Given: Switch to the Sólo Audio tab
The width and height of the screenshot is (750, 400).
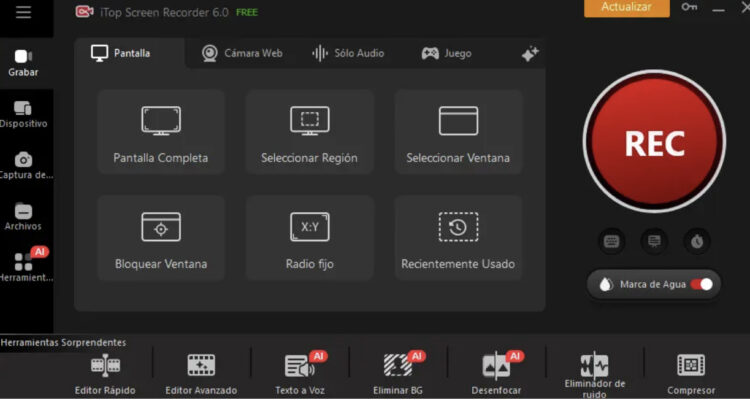Looking at the screenshot, I should (348, 53).
